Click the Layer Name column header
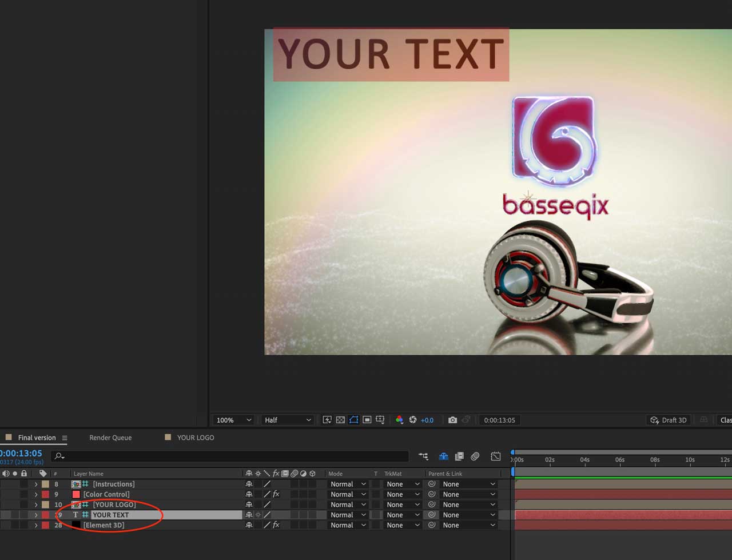 tap(89, 474)
